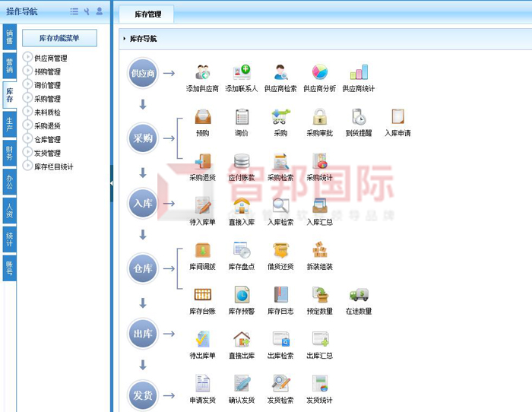Select the 拆装组装 boxes icon
The height and width of the screenshot is (412, 532).
(x=319, y=251)
